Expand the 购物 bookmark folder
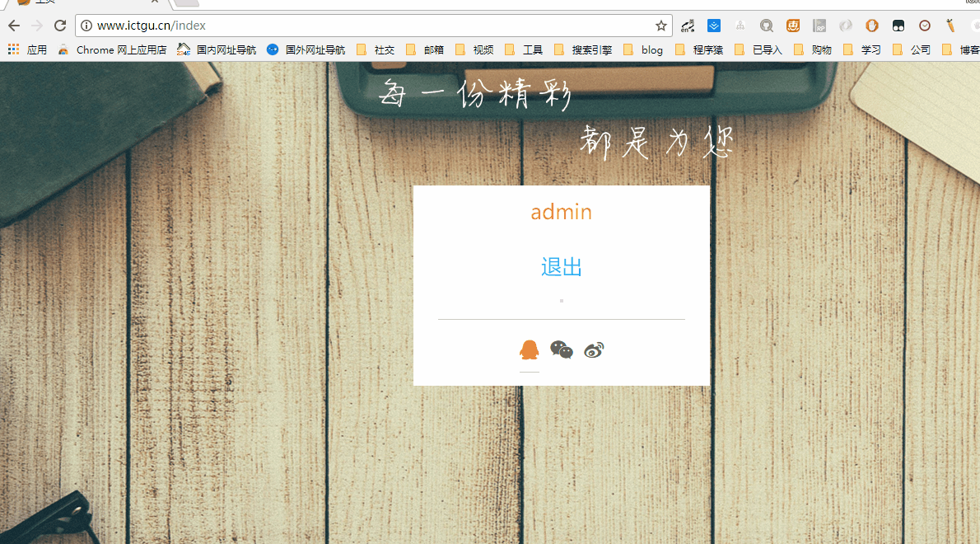 coord(813,50)
